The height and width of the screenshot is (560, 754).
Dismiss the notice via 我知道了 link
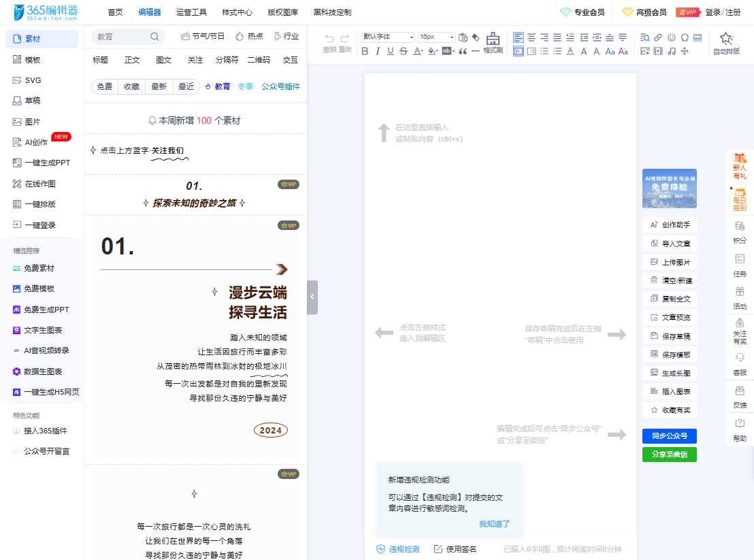click(x=495, y=523)
